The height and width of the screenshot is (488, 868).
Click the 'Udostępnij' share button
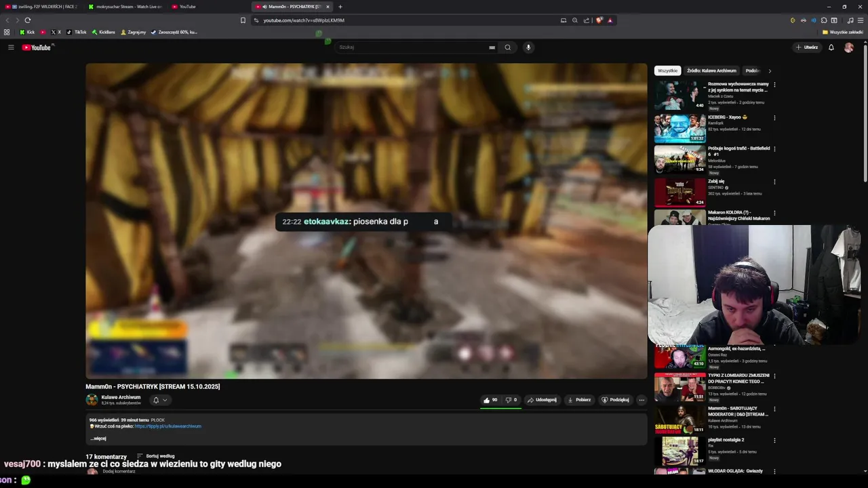tap(542, 400)
